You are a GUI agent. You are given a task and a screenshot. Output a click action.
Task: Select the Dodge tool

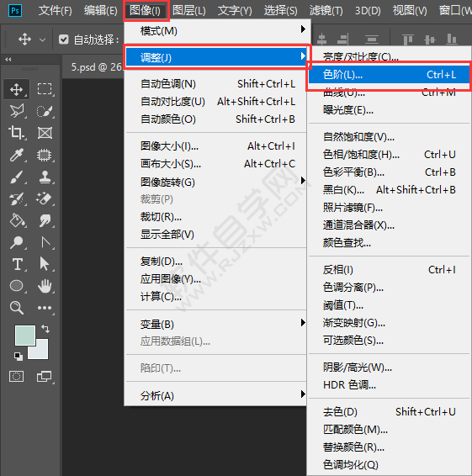click(x=16, y=242)
